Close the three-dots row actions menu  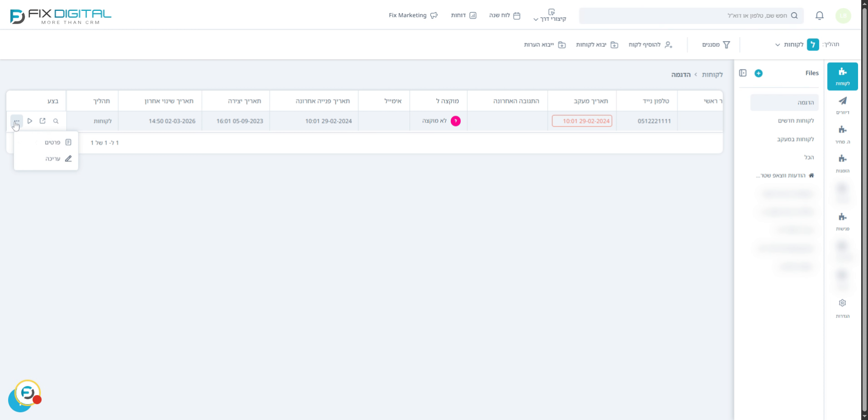16,121
